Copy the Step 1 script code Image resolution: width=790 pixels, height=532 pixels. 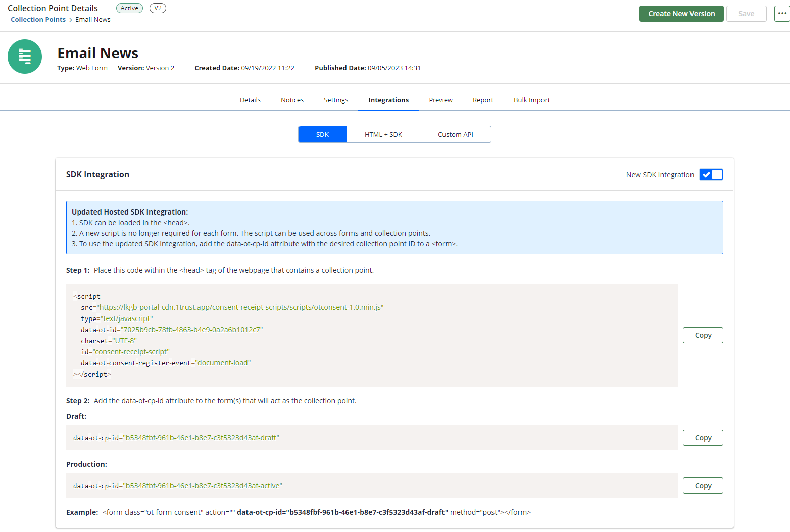click(x=703, y=335)
